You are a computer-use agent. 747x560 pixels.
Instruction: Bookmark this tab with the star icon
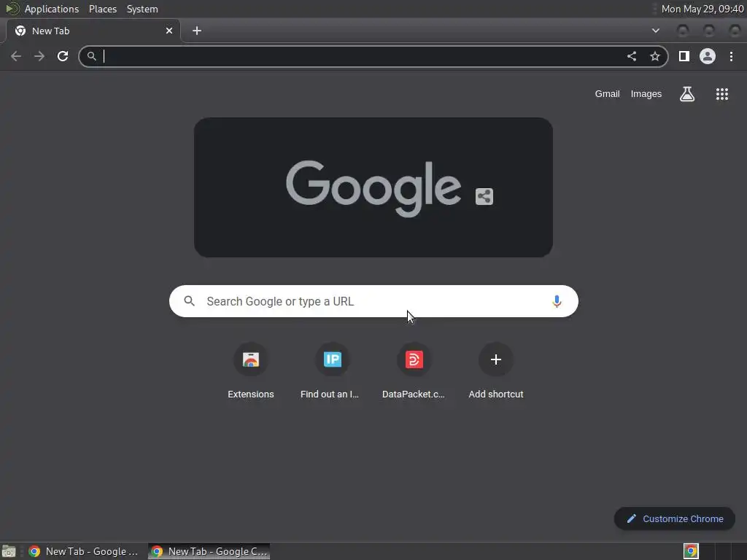pos(655,56)
